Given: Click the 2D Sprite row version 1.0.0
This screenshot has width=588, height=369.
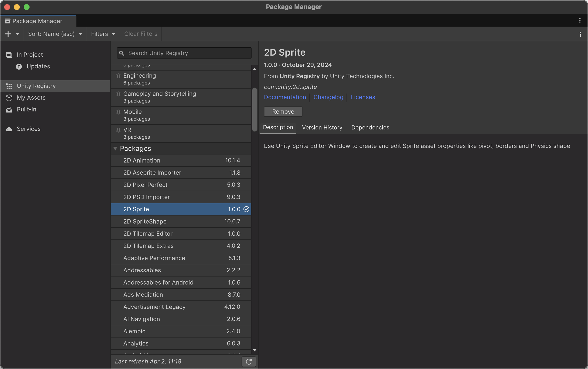Looking at the screenshot, I should pyautogui.click(x=234, y=209).
